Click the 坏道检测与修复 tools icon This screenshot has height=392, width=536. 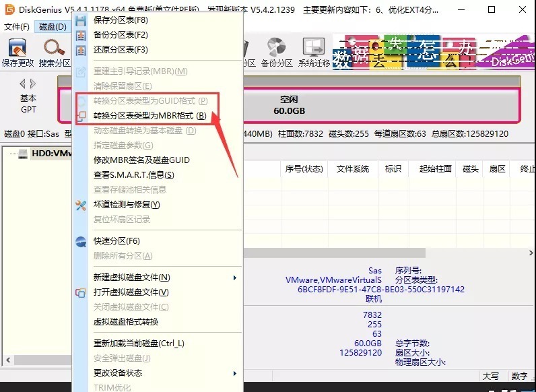click(x=81, y=205)
